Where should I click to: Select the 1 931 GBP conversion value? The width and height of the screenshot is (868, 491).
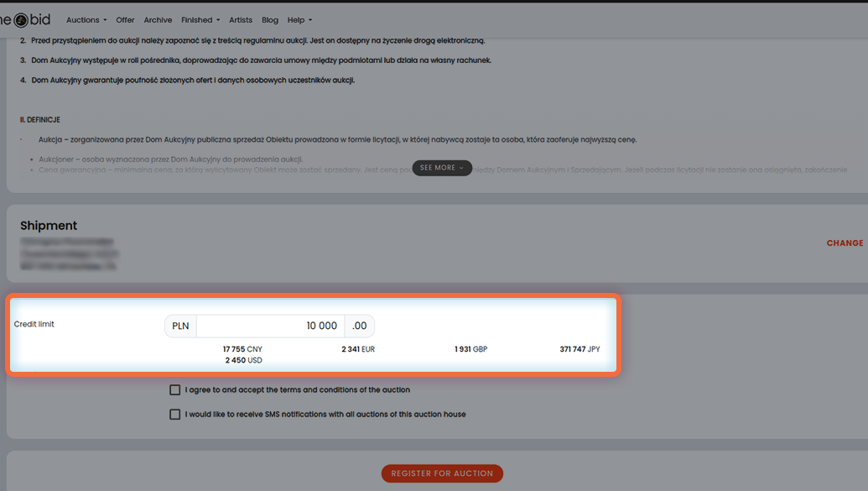(471, 349)
